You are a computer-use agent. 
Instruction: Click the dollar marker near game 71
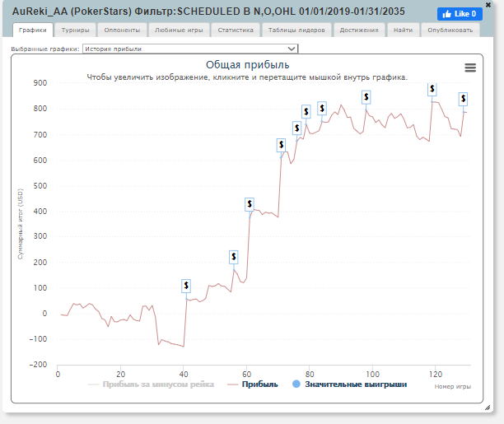click(282, 145)
